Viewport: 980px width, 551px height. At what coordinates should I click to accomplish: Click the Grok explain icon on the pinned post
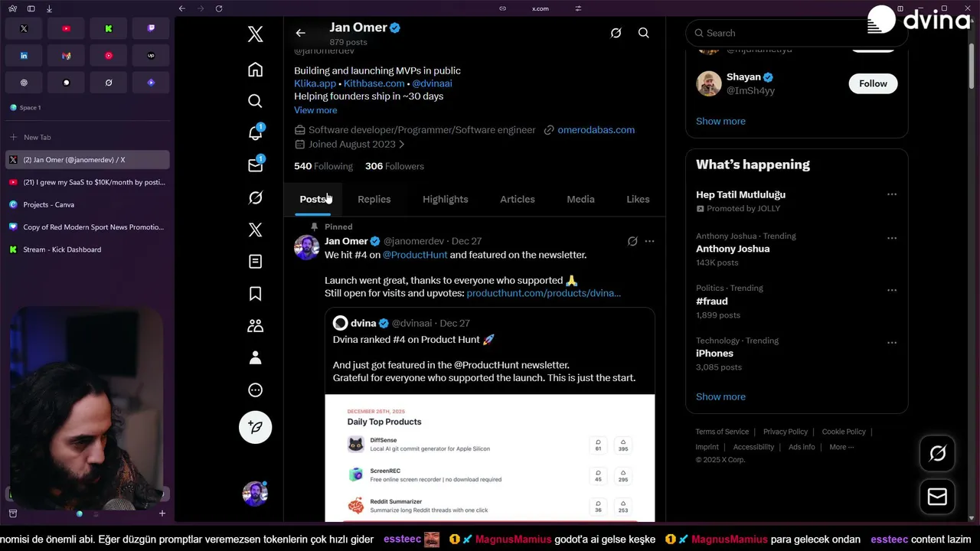pos(632,241)
